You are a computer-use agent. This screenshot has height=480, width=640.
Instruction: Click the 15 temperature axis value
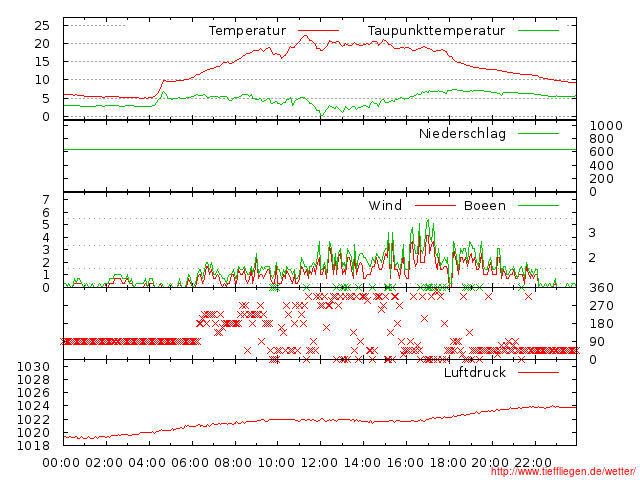pos(42,62)
